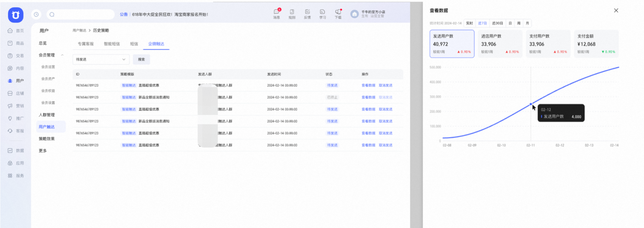The height and width of the screenshot is (228, 644).
Task: Select the 日 day range option
Action: point(510,23)
